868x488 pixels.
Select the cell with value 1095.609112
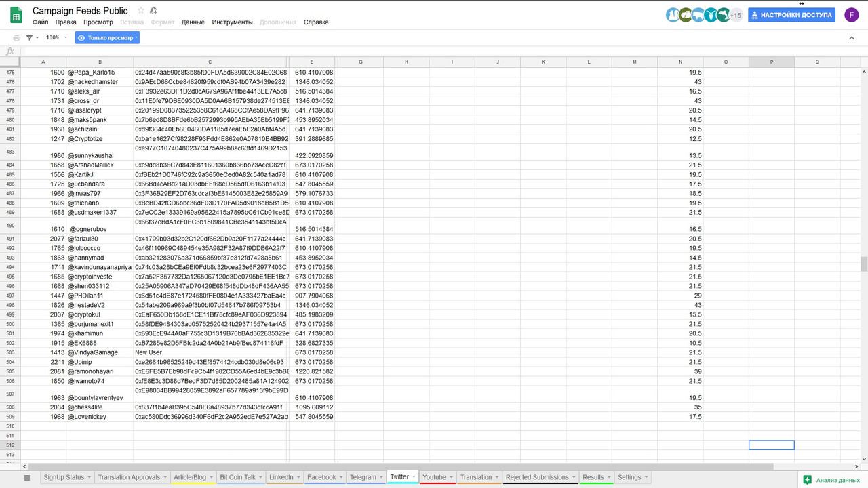312,407
